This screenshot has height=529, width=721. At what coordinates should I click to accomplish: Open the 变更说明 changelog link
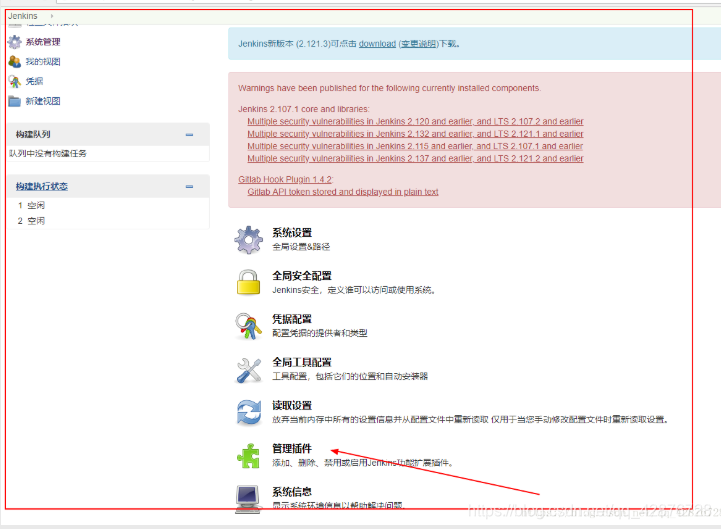pos(418,44)
